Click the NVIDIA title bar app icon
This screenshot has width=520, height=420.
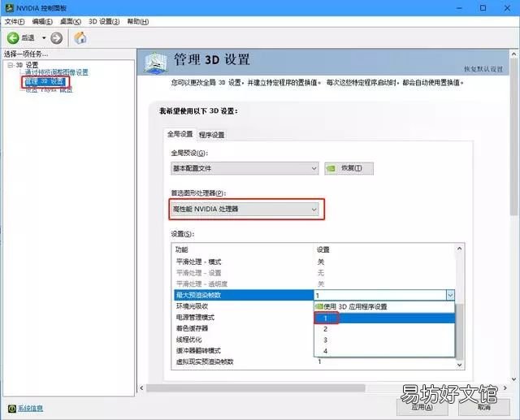coord(10,7)
